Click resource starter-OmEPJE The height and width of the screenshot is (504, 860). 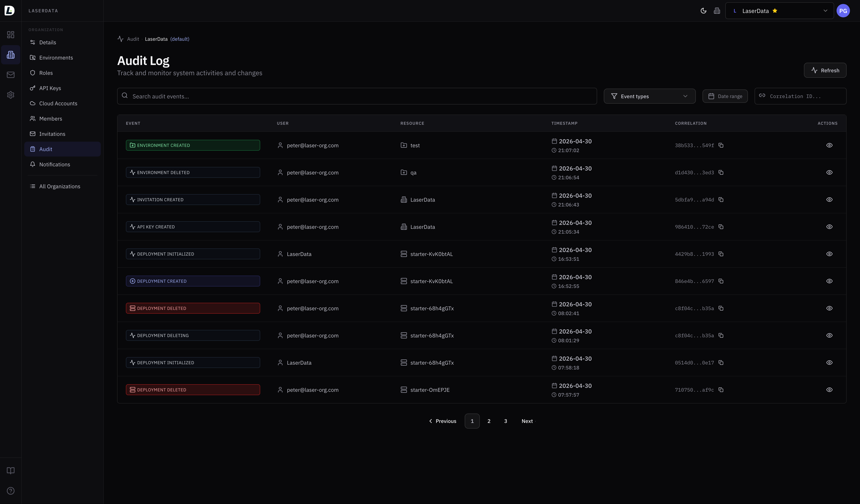point(430,390)
